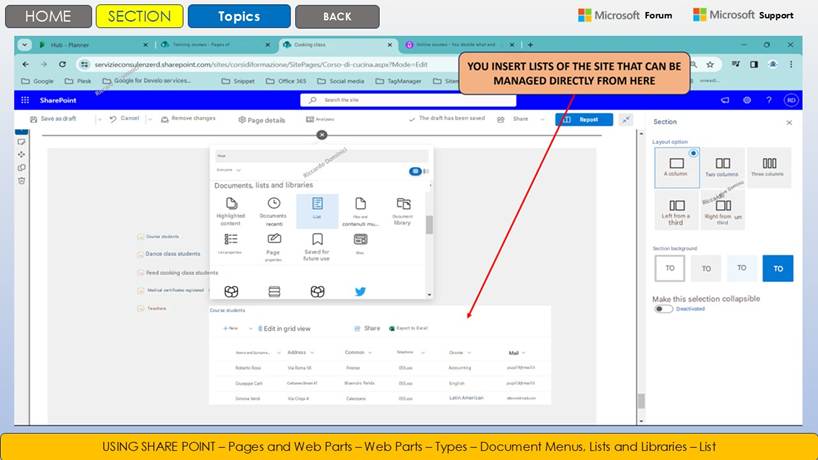Image resolution: width=818 pixels, height=460 pixels.
Task: Switch to the Cooking class browser tab
Action: pos(337,45)
